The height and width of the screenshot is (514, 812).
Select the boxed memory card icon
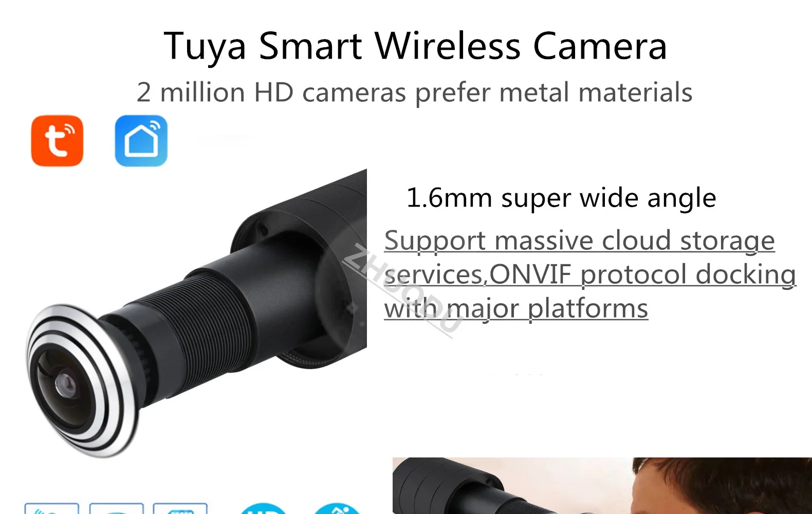point(180,508)
